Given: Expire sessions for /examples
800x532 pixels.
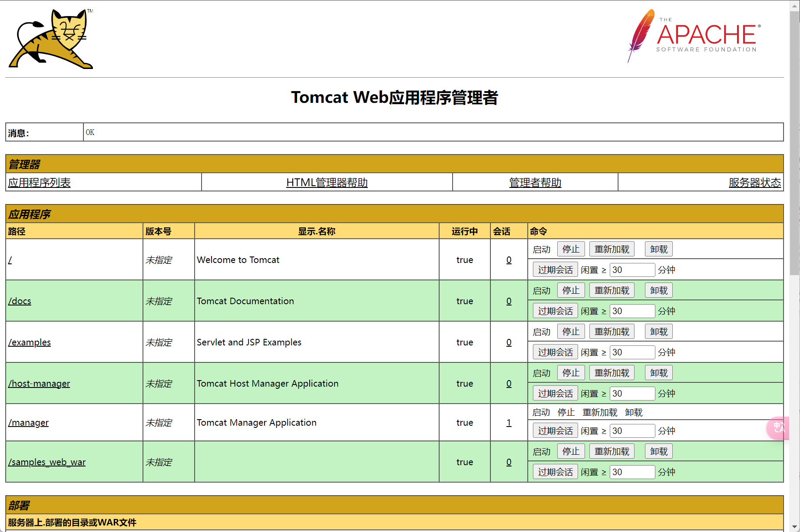Looking at the screenshot, I should coord(555,352).
